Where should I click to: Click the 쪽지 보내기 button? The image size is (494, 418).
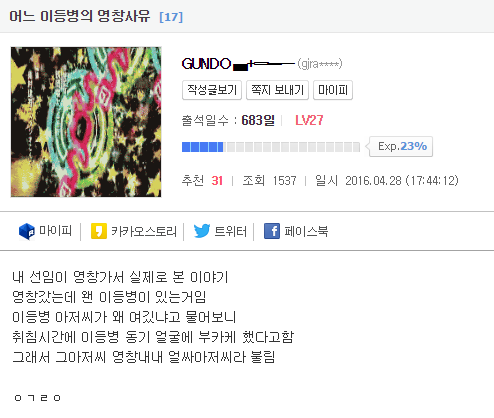pos(277,90)
